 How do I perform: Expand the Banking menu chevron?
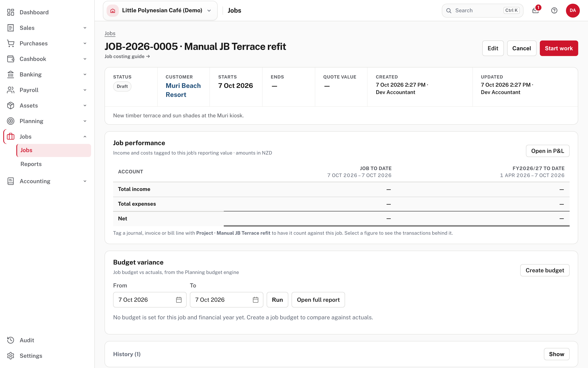pyautogui.click(x=85, y=74)
